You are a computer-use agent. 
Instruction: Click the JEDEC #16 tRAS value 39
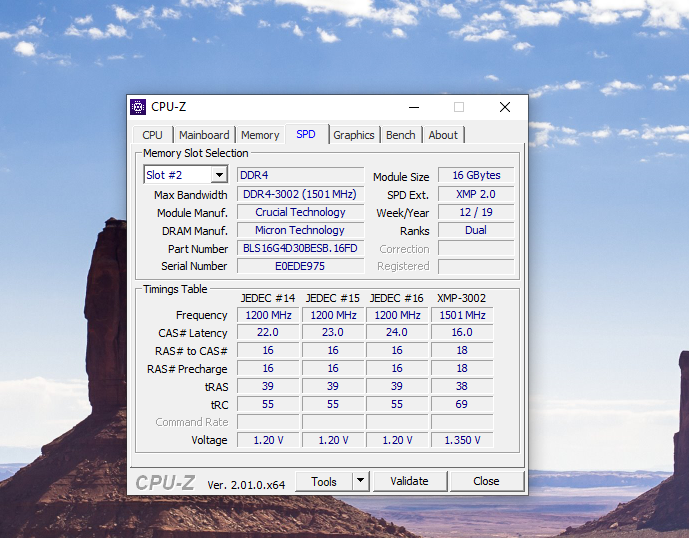397,386
